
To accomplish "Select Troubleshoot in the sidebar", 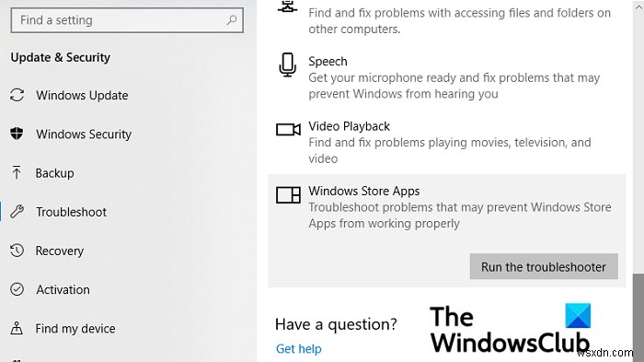I will (71, 212).
